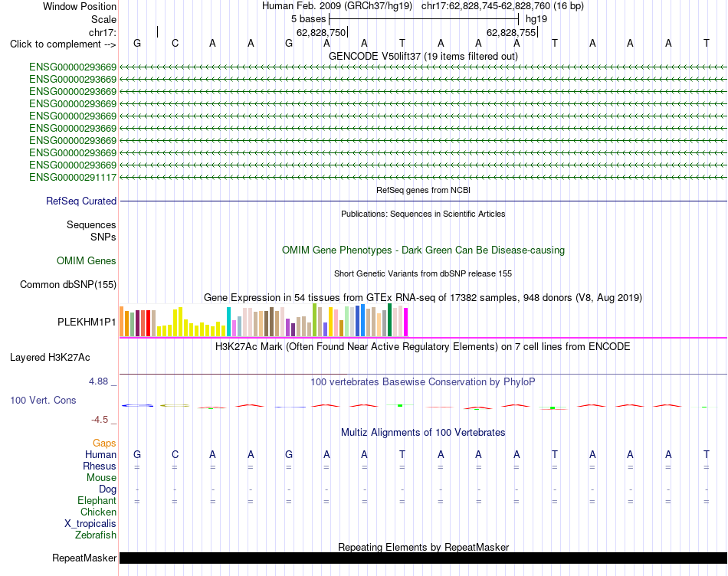This screenshot has height=576, width=728.
Task: Click the RepeatMasker track label
Action: click(84, 558)
